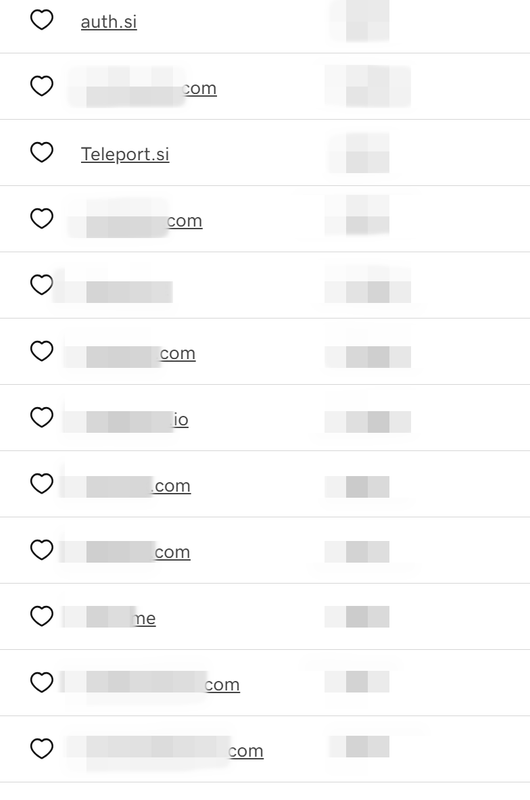Viewport: 530px width, 800px height.
Task: Favorite the fully blurred domain with no visible suffix
Action: [x=42, y=285]
